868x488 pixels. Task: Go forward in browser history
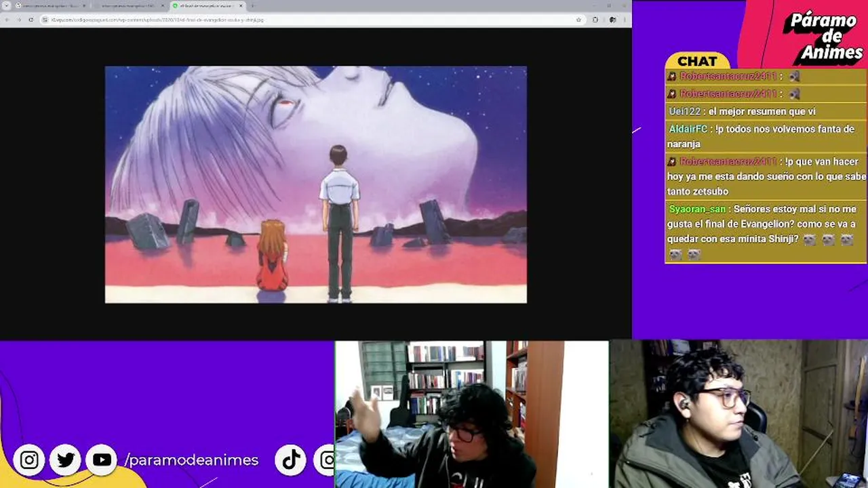coord(18,20)
